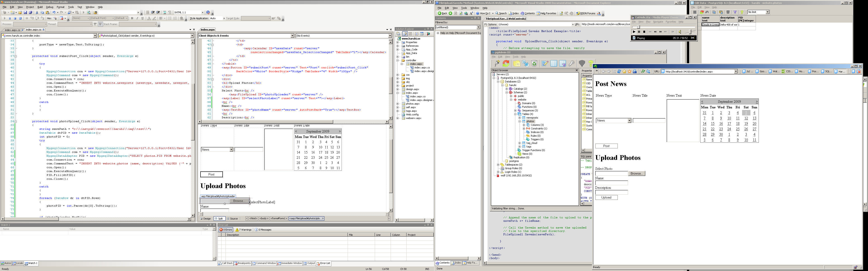Click the Home icon in browser toolbar
Viewport: 868px width, 271px height.
624,71
